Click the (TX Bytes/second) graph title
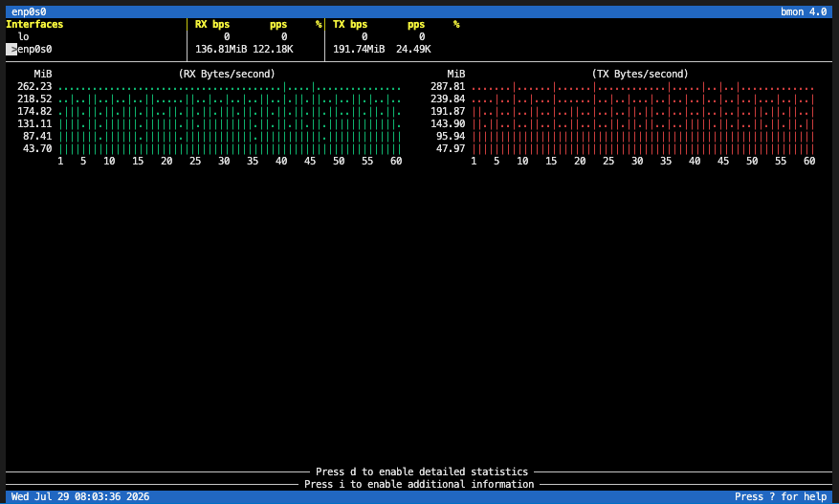The image size is (839, 504). (x=640, y=74)
